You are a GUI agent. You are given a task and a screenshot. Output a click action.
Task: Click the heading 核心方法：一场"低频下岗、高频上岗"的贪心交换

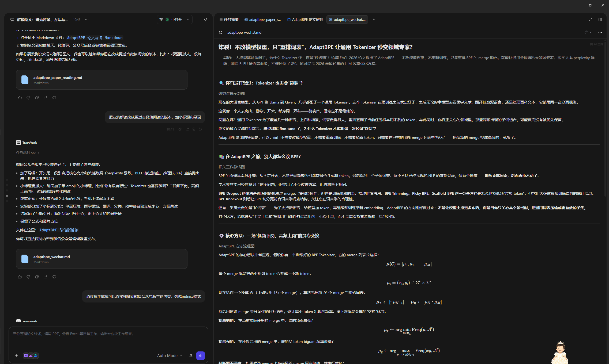(x=272, y=236)
